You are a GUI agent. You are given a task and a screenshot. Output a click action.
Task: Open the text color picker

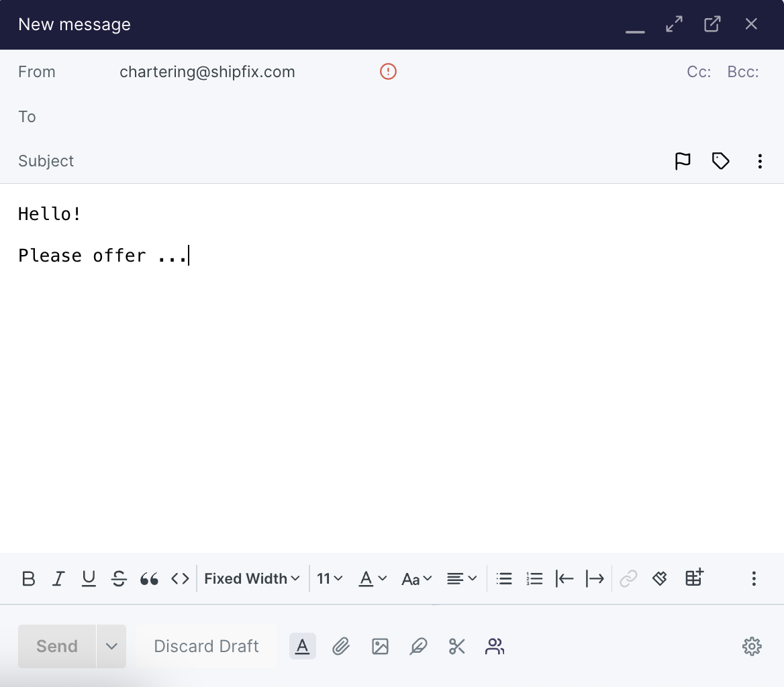click(373, 578)
